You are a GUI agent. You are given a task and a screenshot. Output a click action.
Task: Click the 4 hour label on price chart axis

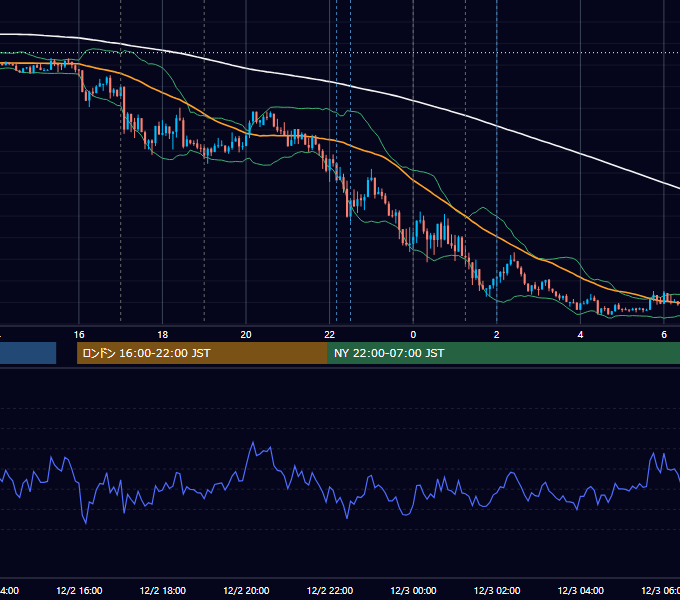click(580, 335)
